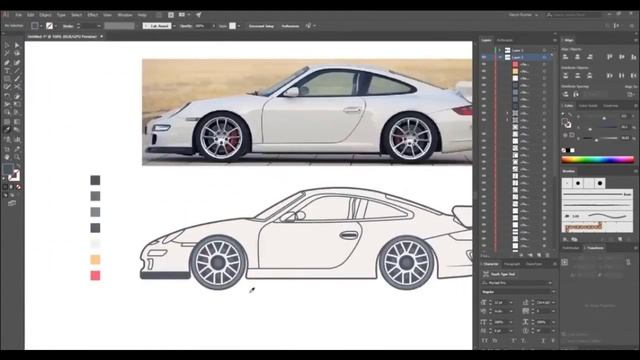Select the Line Segment tool

tap(17, 71)
